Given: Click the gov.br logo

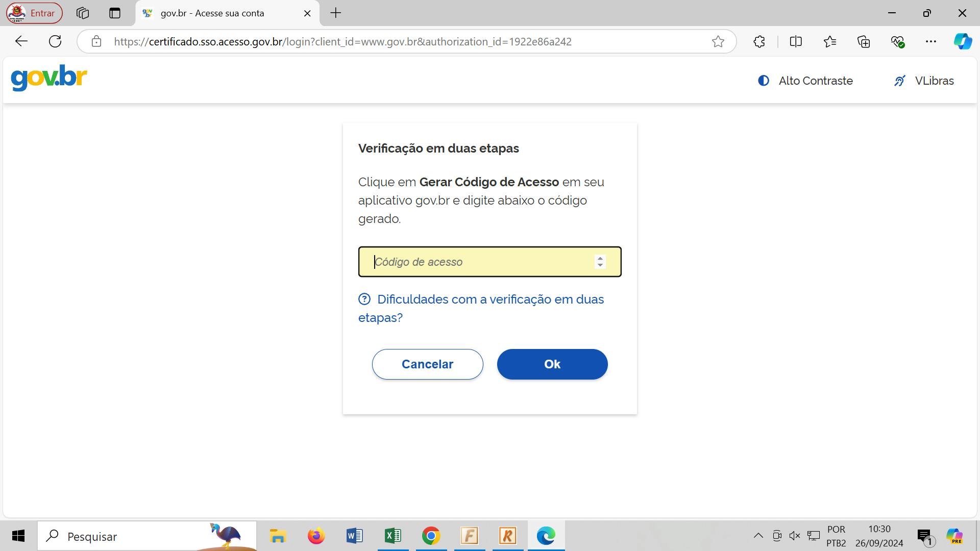Looking at the screenshot, I should (x=49, y=78).
